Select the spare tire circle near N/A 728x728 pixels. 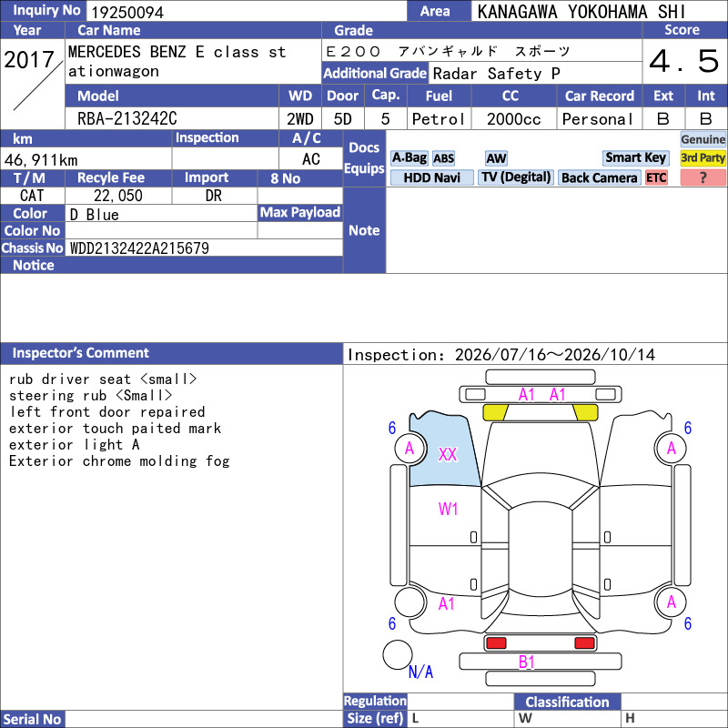(398, 654)
